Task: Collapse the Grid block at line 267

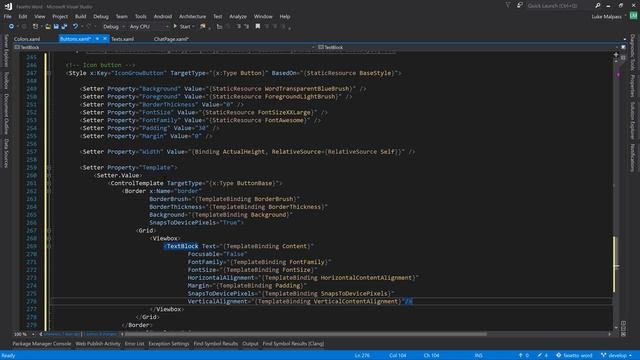Action: (x=49, y=231)
